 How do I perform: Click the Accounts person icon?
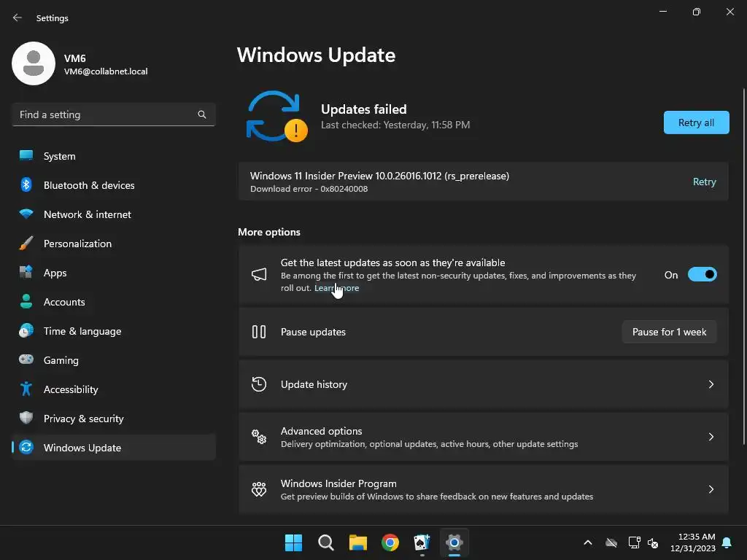26,301
